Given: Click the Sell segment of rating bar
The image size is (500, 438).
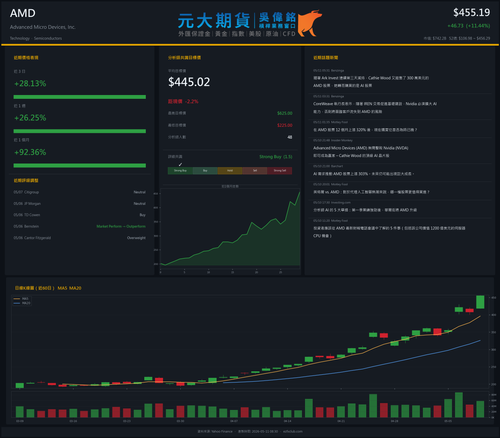Looking at the screenshot, I should pos(255,171).
